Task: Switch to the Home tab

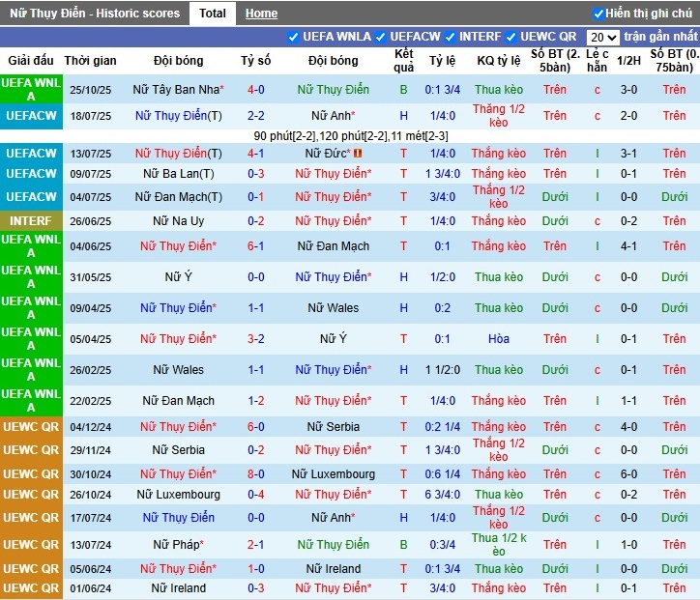Action: point(261,14)
